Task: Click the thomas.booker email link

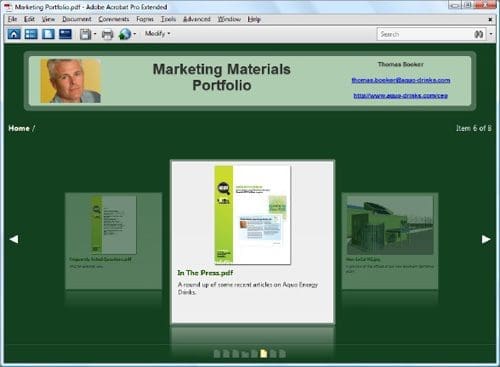Action: coord(401,80)
